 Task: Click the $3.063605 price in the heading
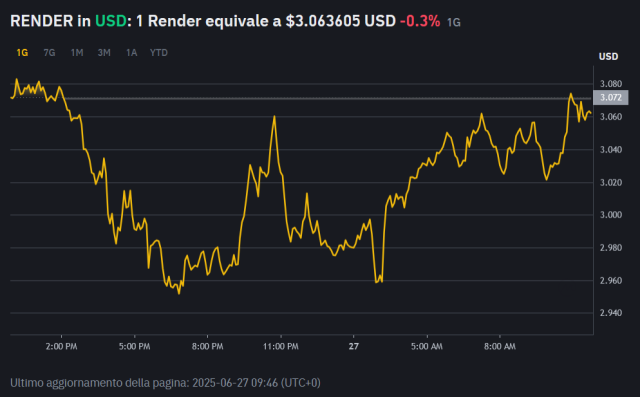(x=322, y=21)
